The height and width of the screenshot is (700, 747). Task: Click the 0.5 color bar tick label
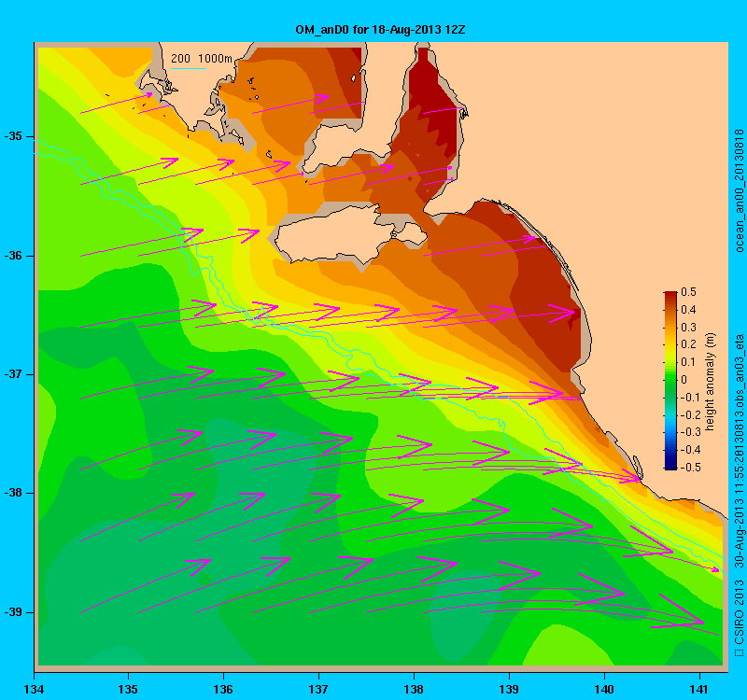click(688, 292)
